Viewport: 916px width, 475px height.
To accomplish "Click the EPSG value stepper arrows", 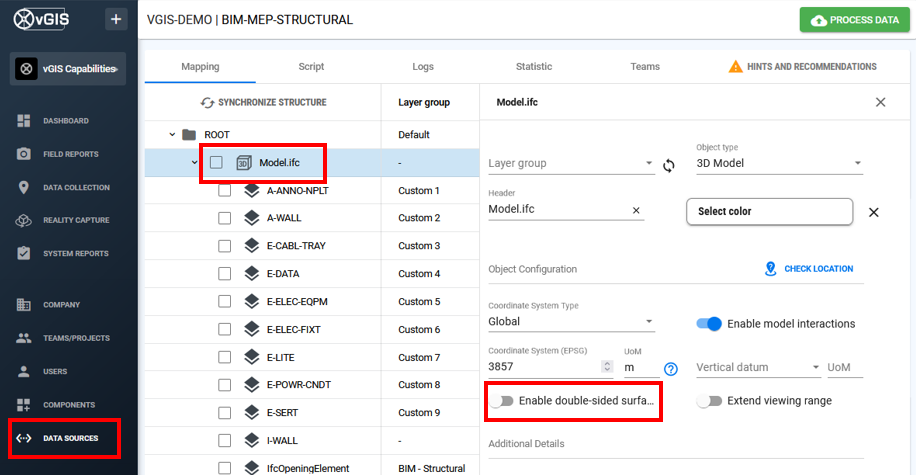I will coord(607,366).
